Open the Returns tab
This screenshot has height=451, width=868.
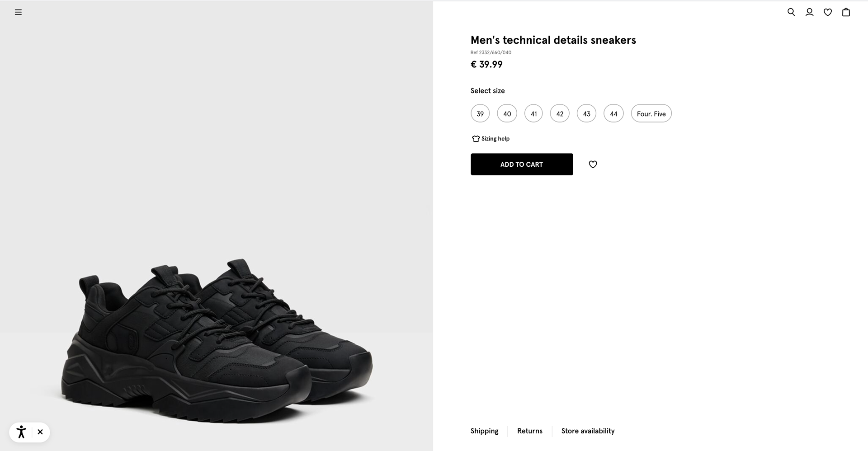coord(530,431)
